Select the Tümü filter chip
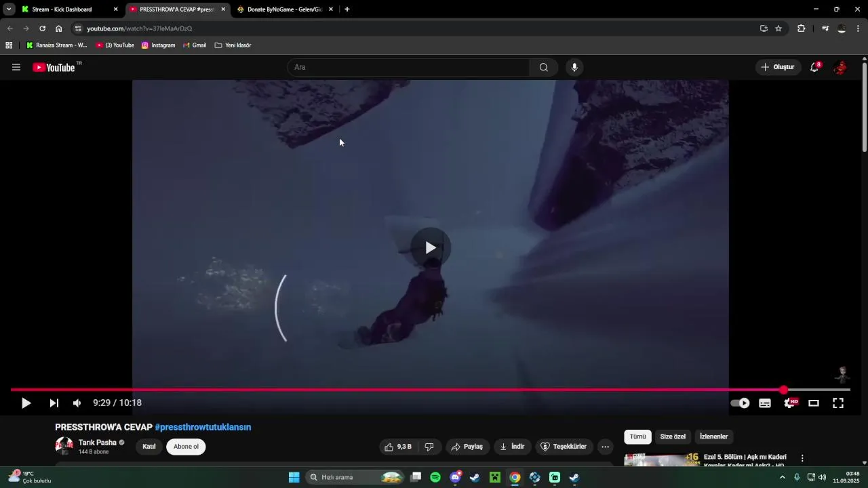The height and width of the screenshot is (488, 868). (638, 437)
